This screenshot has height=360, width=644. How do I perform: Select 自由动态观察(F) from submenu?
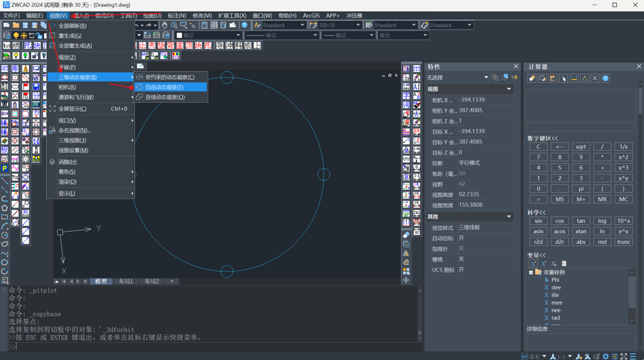(164, 87)
